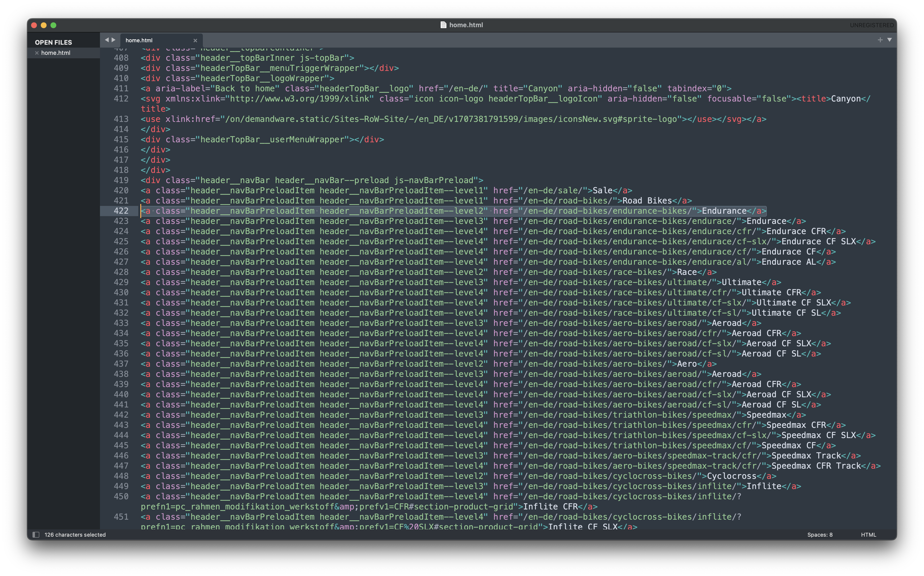Open the Spaces: 8 indentation menu

(820, 534)
